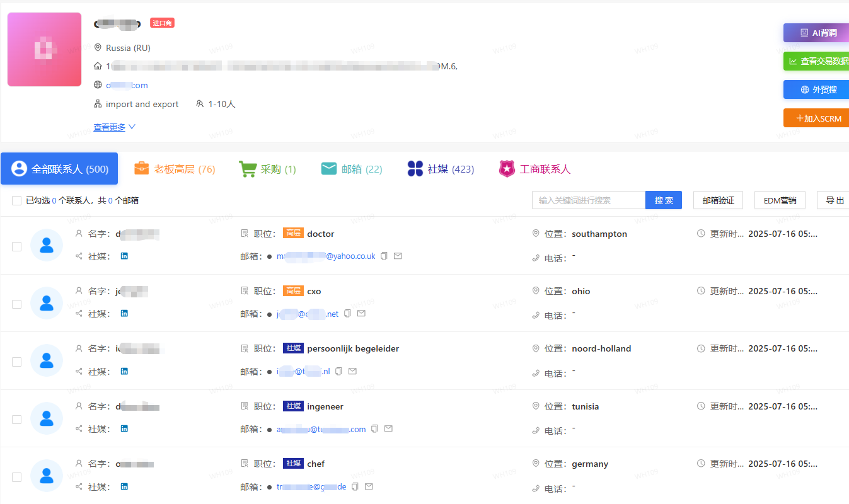The width and height of the screenshot is (849, 504).
Task: Click envelope icon beside the cxo email
Action: point(361,314)
